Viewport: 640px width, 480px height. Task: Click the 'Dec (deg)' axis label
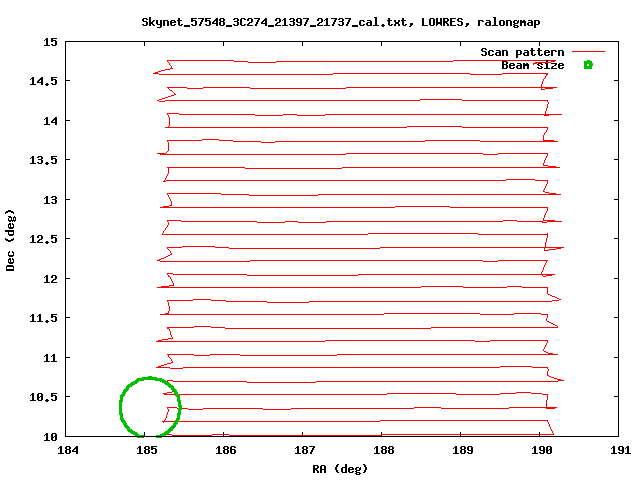pos(10,240)
